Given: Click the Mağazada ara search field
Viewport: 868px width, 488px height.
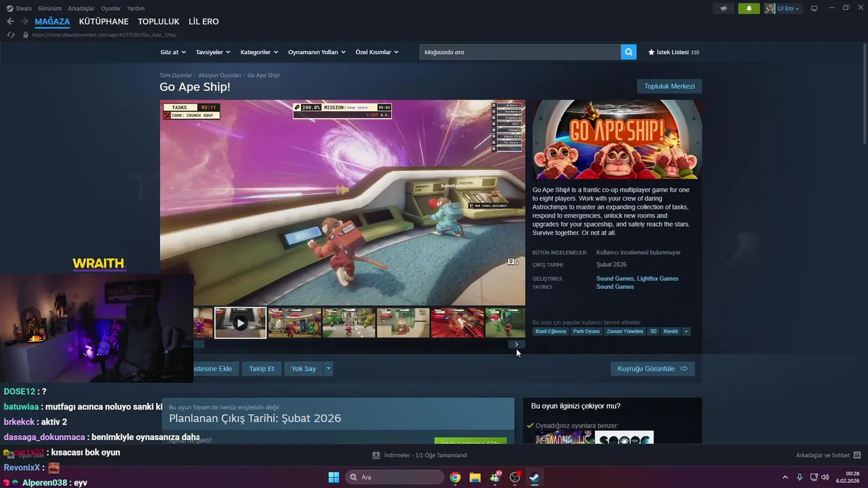Looking at the screenshot, I should click(520, 52).
